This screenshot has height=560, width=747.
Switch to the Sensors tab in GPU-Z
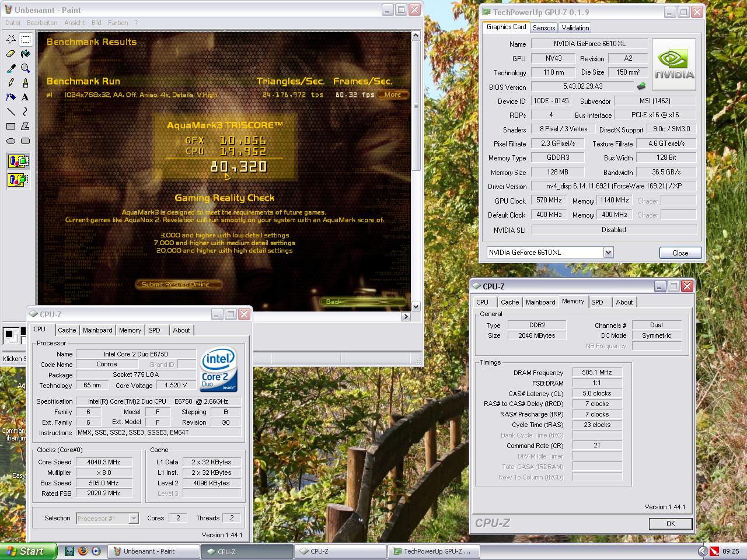[x=544, y=28]
